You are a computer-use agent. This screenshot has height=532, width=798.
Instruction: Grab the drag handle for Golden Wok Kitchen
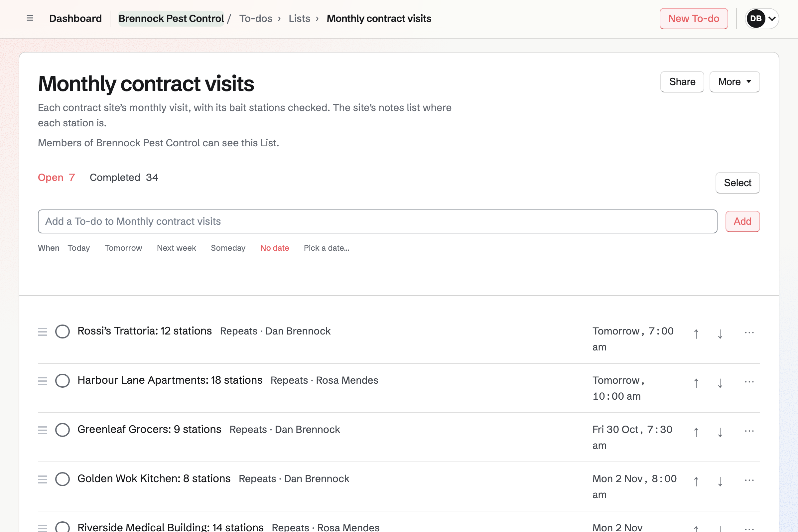[x=43, y=479]
